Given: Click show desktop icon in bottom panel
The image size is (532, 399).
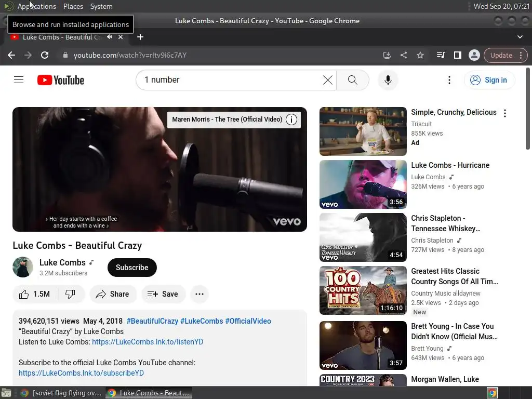Looking at the screenshot, I should click(6, 393).
